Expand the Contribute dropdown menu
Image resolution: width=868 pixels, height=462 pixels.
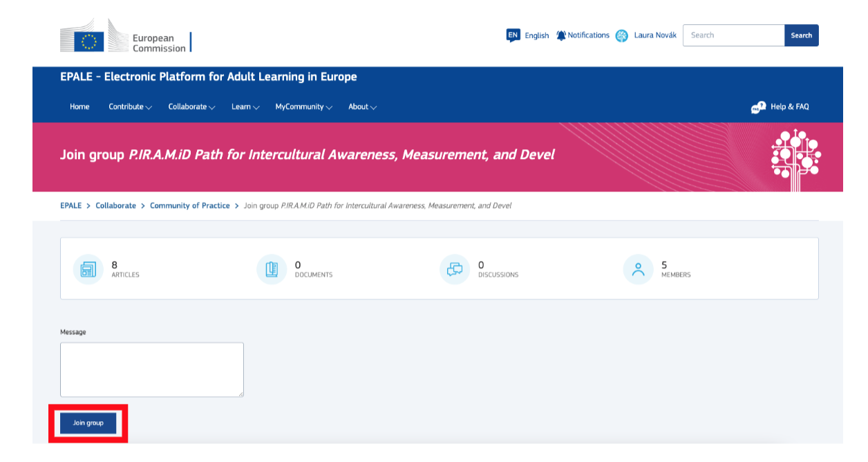click(130, 107)
